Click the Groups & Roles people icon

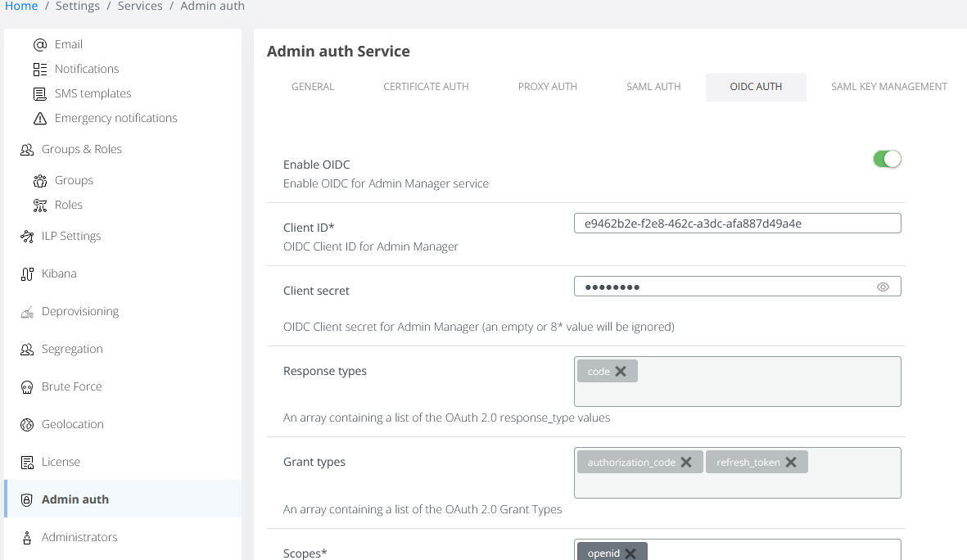click(x=27, y=150)
